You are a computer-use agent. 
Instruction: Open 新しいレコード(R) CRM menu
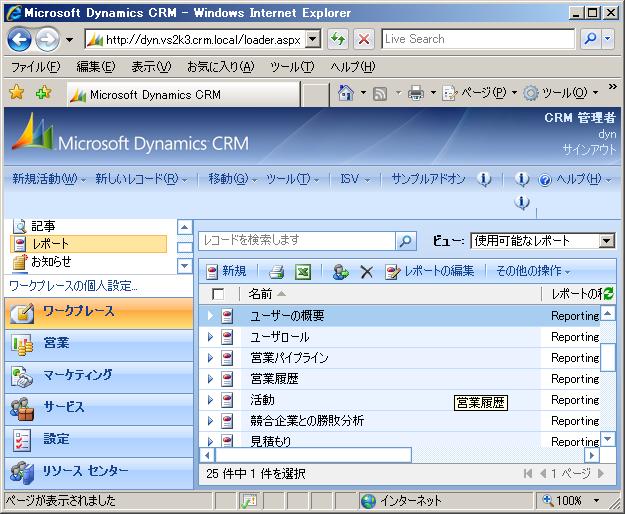141,179
